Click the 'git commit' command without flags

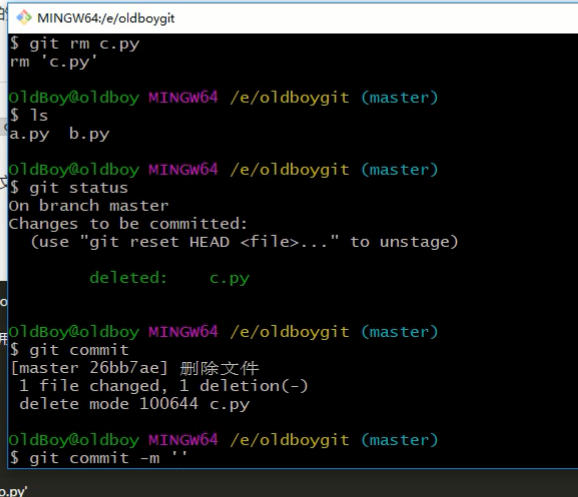(x=69, y=350)
